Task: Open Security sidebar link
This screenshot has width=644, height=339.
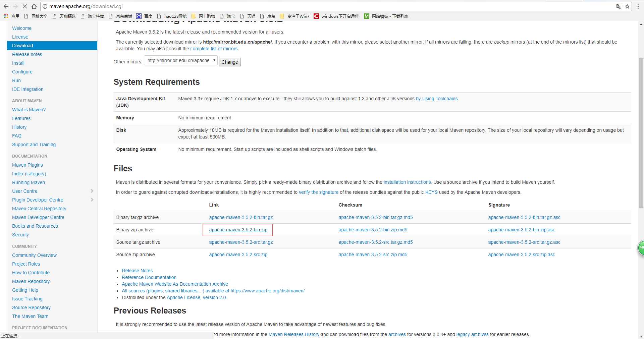Action: [x=20, y=235]
